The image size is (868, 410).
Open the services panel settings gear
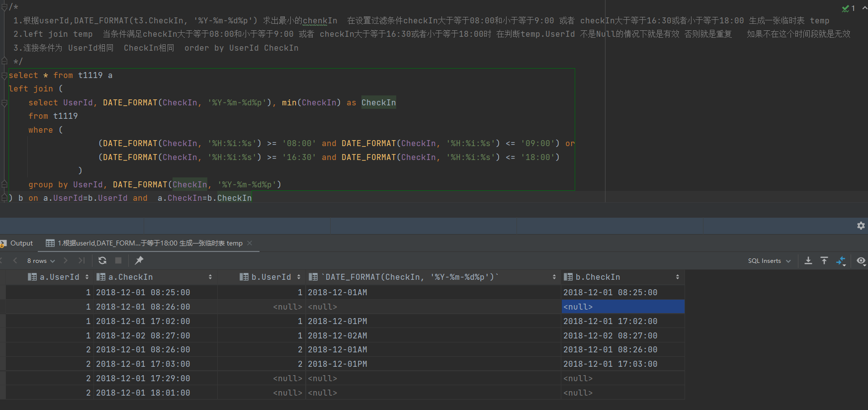(x=861, y=226)
